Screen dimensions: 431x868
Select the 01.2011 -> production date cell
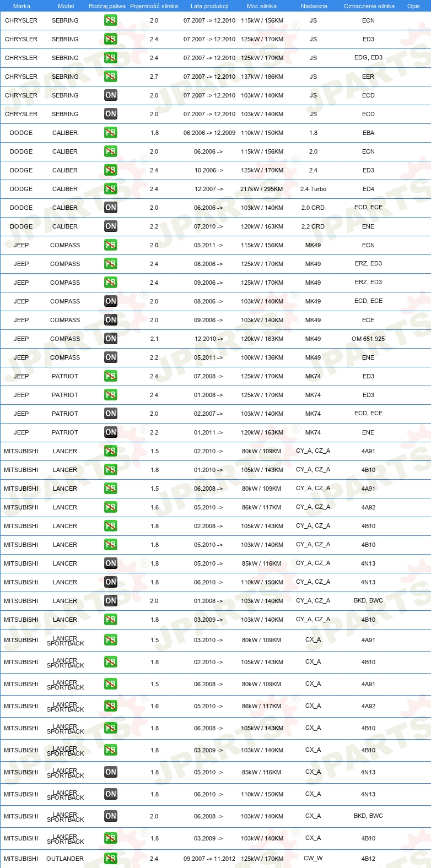(x=208, y=432)
